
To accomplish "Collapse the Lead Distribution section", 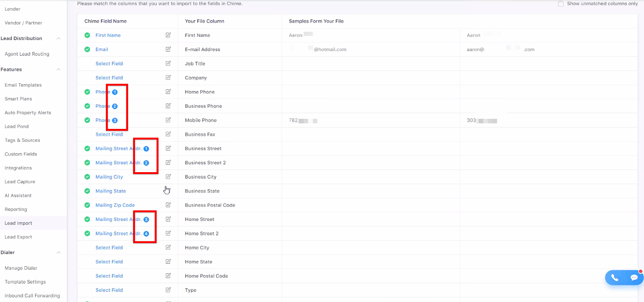I will point(59,39).
